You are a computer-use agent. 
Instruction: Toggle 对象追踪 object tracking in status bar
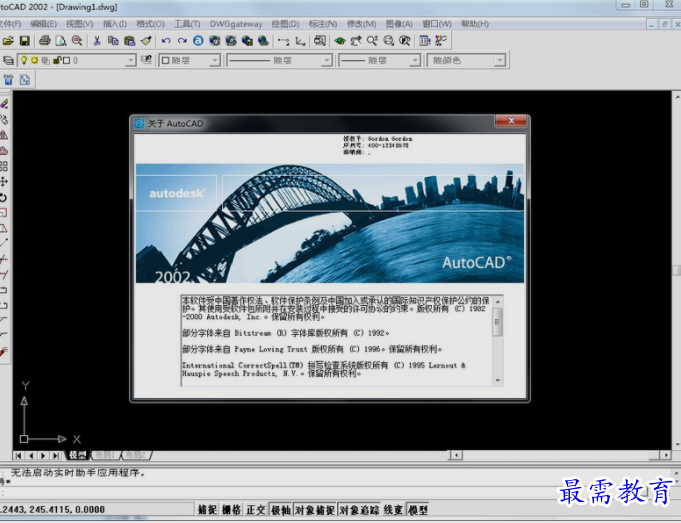359,510
